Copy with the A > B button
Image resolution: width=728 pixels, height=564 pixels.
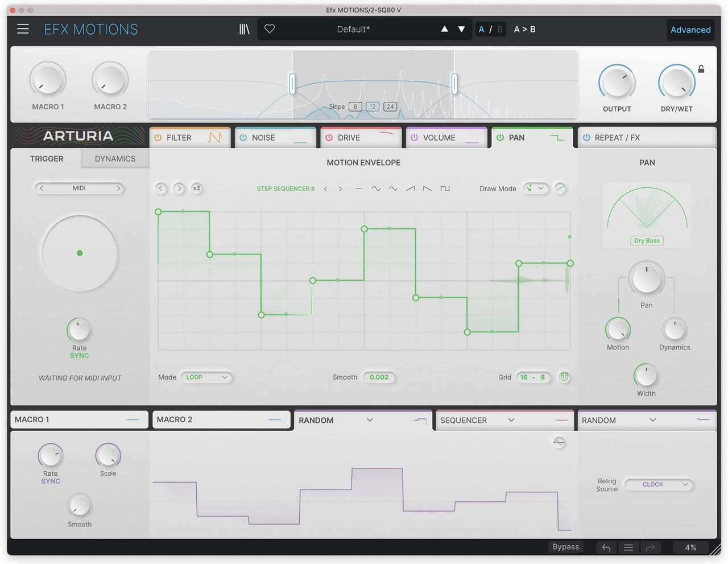[524, 29]
